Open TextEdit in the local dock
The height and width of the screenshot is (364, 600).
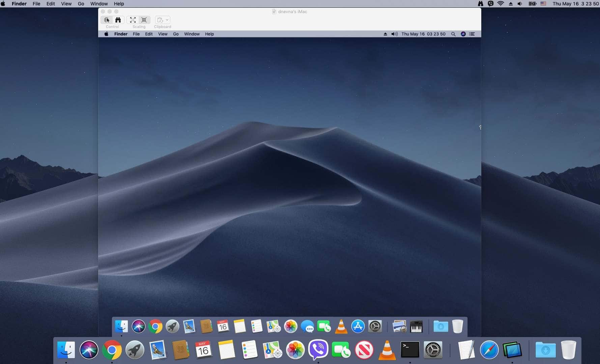pos(466,350)
